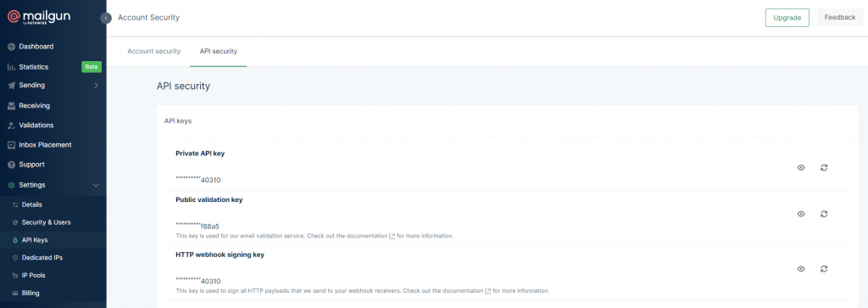Click the masked key ending f88a5

pyautogui.click(x=198, y=226)
